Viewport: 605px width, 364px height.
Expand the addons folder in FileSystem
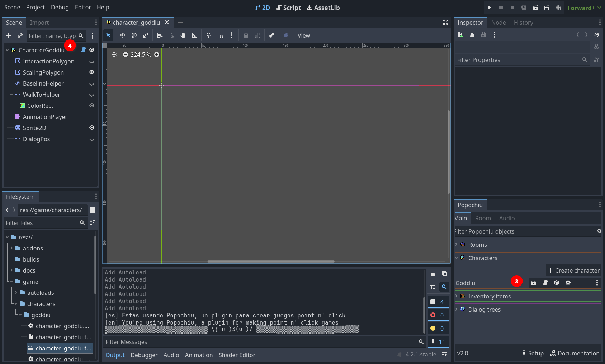pos(11,248)
